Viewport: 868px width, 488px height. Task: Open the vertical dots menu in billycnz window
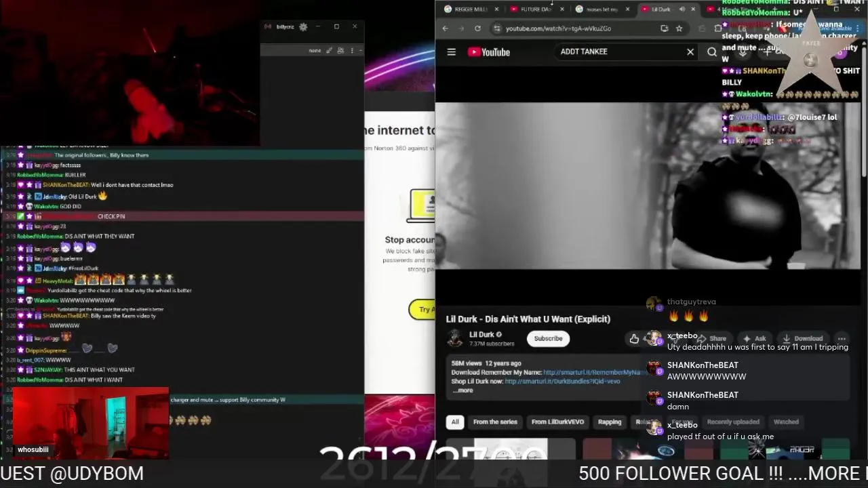pyautogui.click(x=351, y=50)
